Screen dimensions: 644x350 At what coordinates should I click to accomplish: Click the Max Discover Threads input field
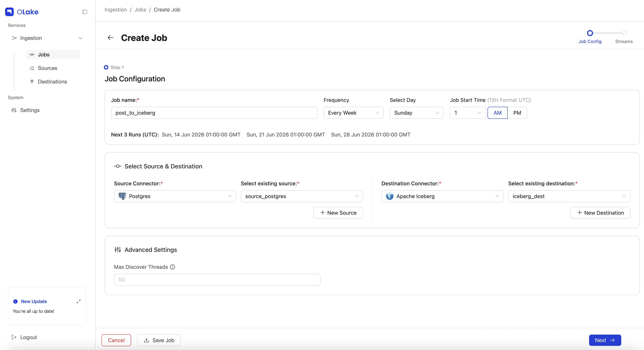(217, 280)
